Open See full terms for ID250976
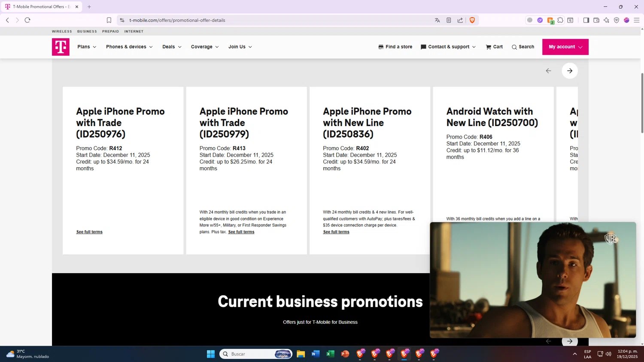644x362 pixels. pyautogui.click(x=89, y=232)
